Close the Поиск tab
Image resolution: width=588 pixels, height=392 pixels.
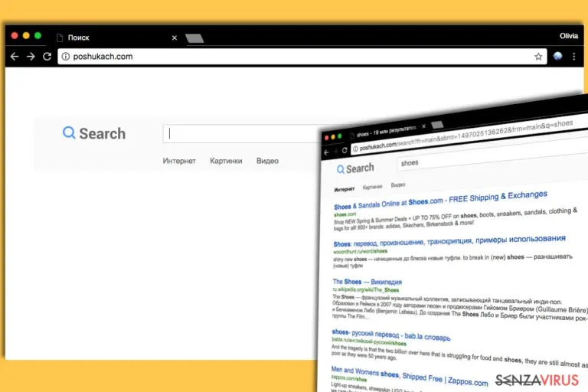pyautogui.click(x=175, y=38)
